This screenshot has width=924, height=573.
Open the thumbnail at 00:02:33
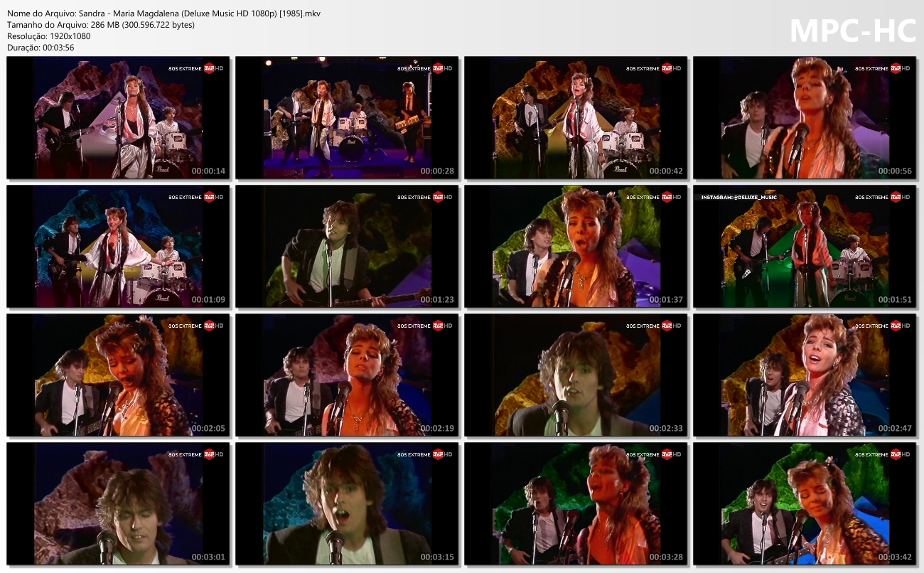tap(576, 375)
